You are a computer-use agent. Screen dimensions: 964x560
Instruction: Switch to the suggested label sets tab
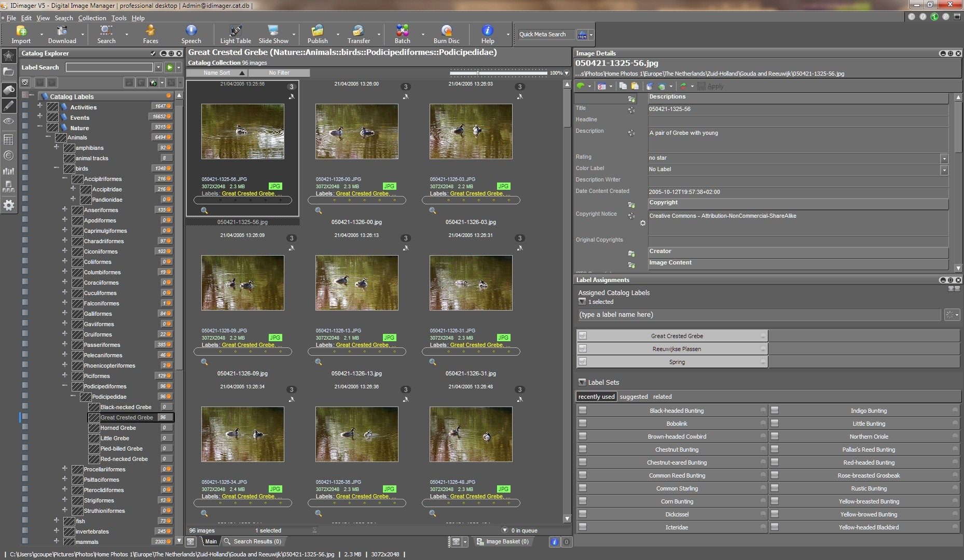coord(634,397)
